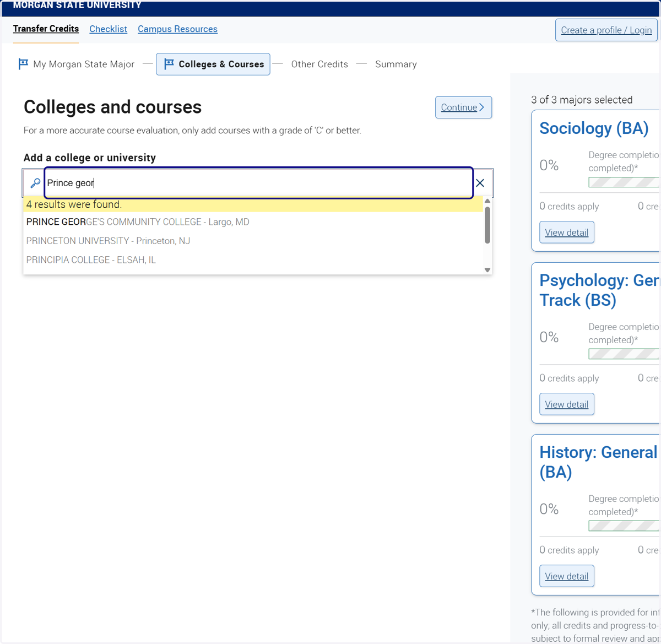Click the chevron arrow on Continue button
Screen dimensions: 661x644
click(x=481, y=107)
